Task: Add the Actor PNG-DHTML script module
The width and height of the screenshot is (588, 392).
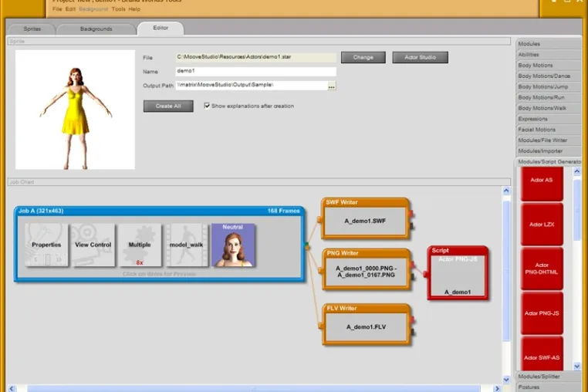Action: coord(542,269)
